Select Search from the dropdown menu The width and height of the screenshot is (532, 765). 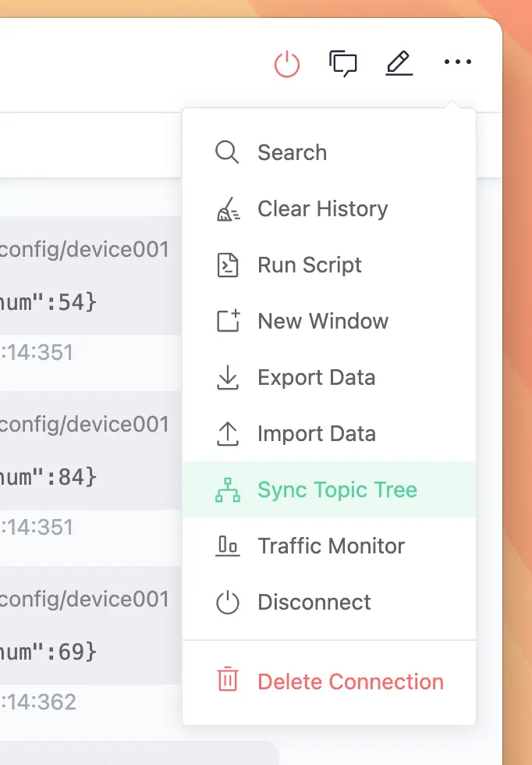(x=292, y=152)
